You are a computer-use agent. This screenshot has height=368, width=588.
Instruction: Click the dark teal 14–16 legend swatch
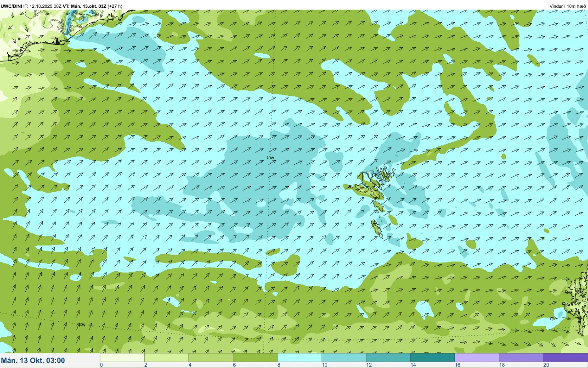[432, 358]
